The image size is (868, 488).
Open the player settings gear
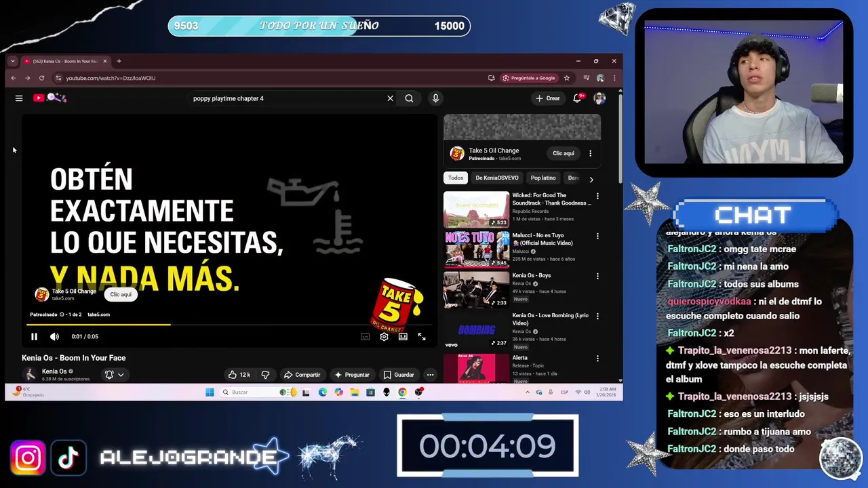pos(384,337)
